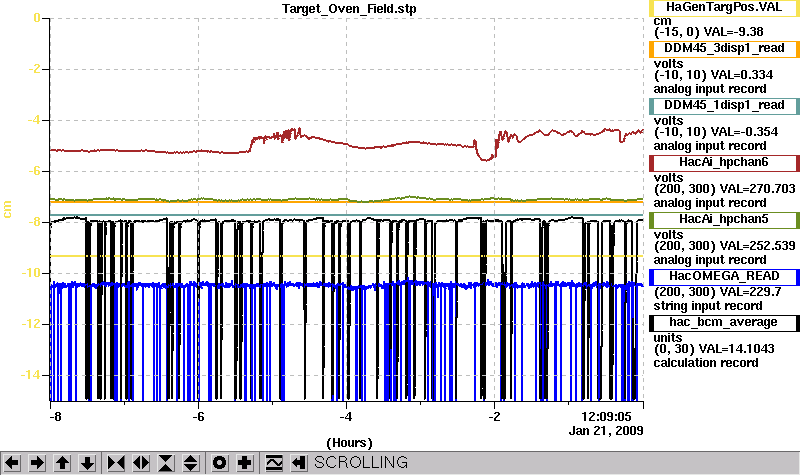
Task: Click the vertical zoom-out icon
Action: click(x=191, y=463)
